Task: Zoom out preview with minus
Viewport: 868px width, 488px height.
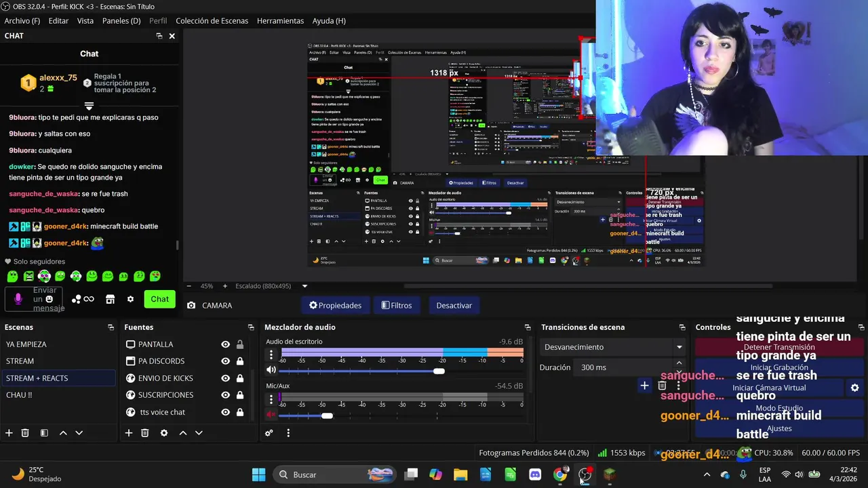Action: (189, 286)
